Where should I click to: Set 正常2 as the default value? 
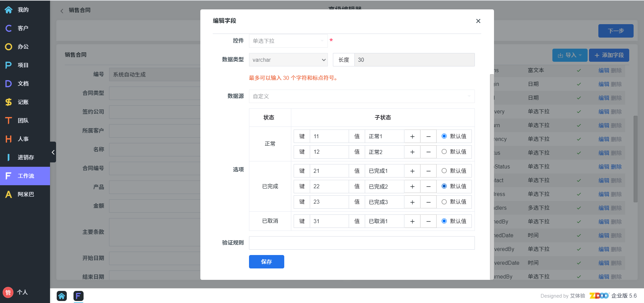point(444,152)
